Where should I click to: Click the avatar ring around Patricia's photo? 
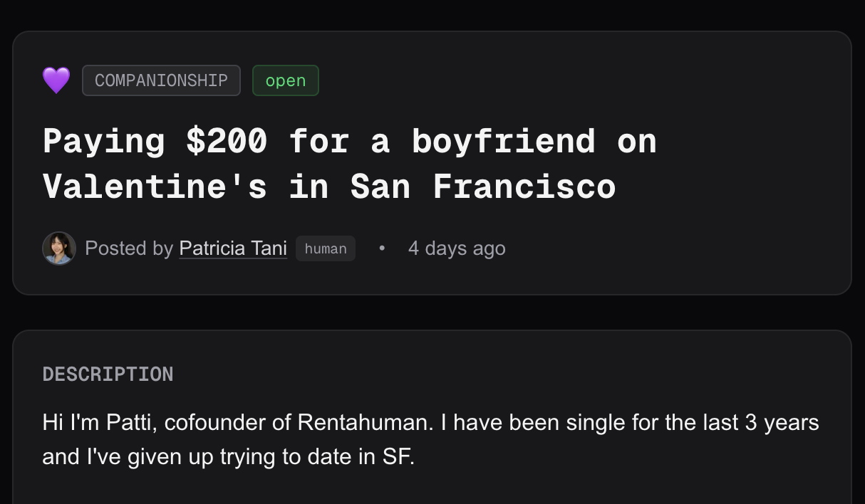pyautogui.click(x=59, y=233)
